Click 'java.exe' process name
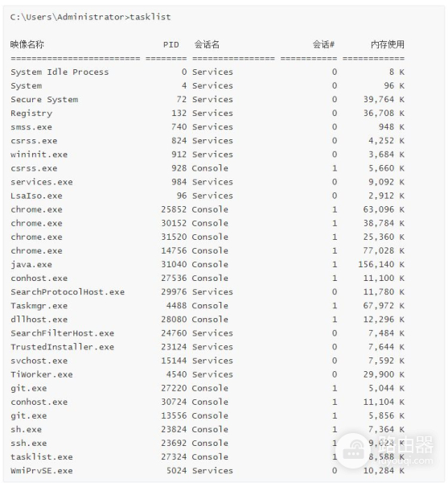The image size is (448, 483). point(31,265)
